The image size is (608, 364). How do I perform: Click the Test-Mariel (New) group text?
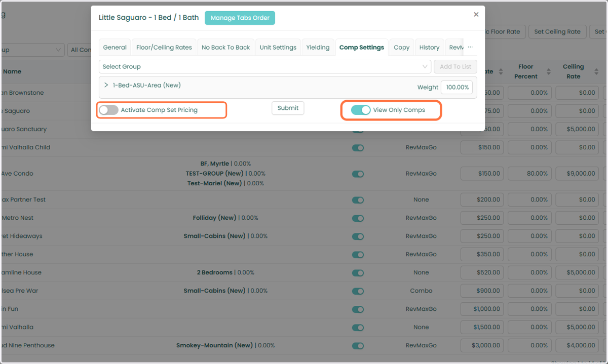click(214, 183)
